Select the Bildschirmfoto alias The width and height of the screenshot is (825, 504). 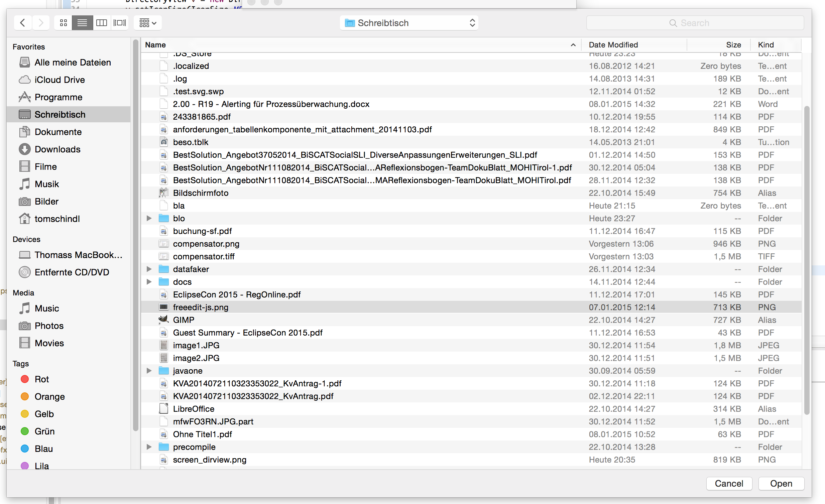[471, 193]
